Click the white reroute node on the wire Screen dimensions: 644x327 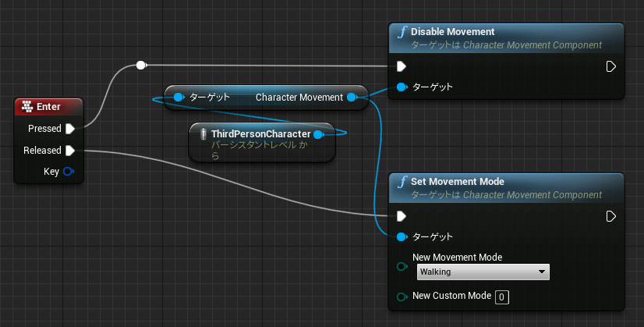141,65
